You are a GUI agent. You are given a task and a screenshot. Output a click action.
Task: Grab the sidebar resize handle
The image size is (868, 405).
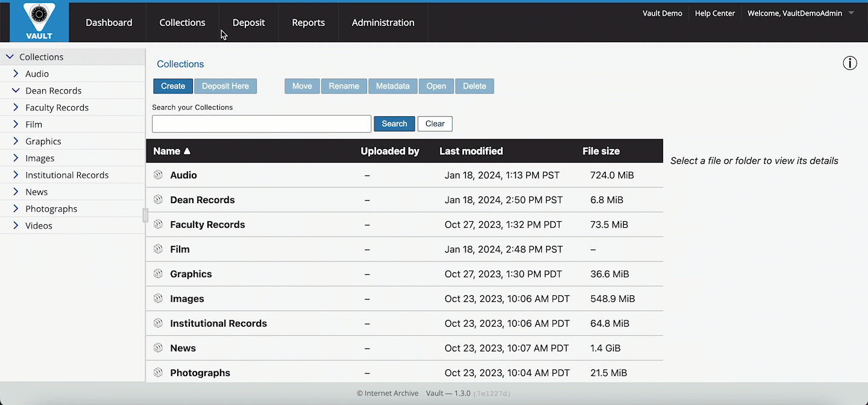tap(145, 215)
